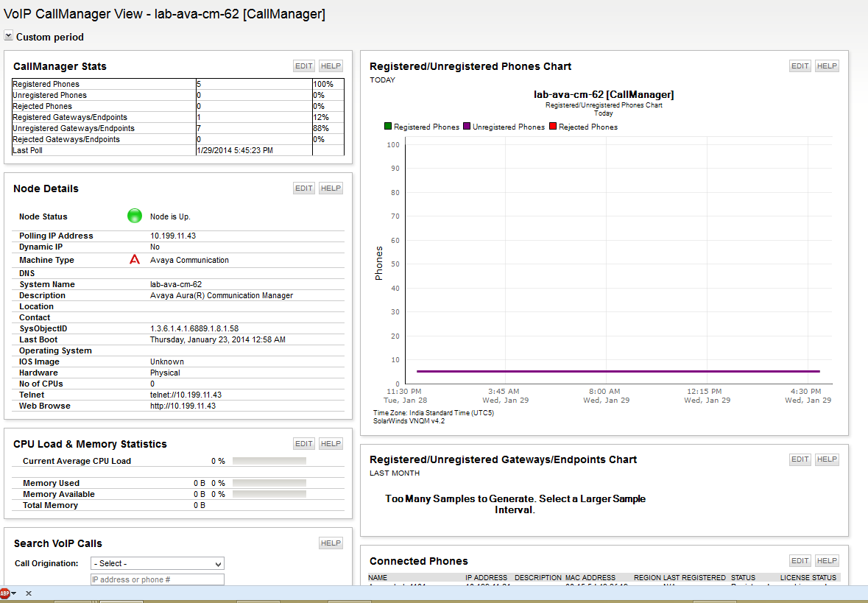Click the Last Poll timestamp 1/29/2014 5:45:23 PM
This screenshot has height=603, width=868.
[x=236, y=151]
